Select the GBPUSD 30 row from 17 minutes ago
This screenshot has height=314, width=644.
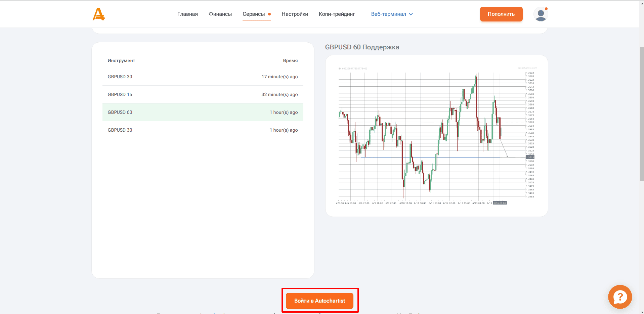click(203, 77)
